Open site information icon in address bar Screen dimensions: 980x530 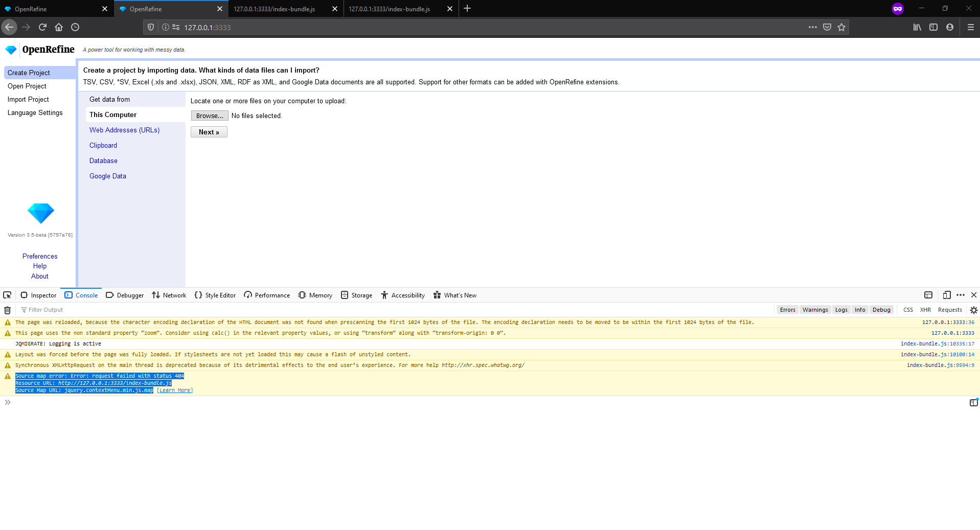(166, 27)
